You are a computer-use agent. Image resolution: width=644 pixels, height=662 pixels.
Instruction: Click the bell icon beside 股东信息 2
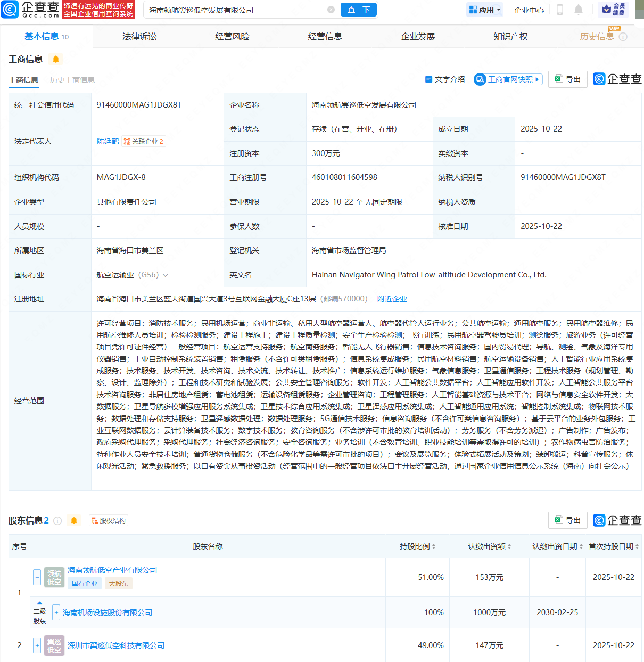74,520
